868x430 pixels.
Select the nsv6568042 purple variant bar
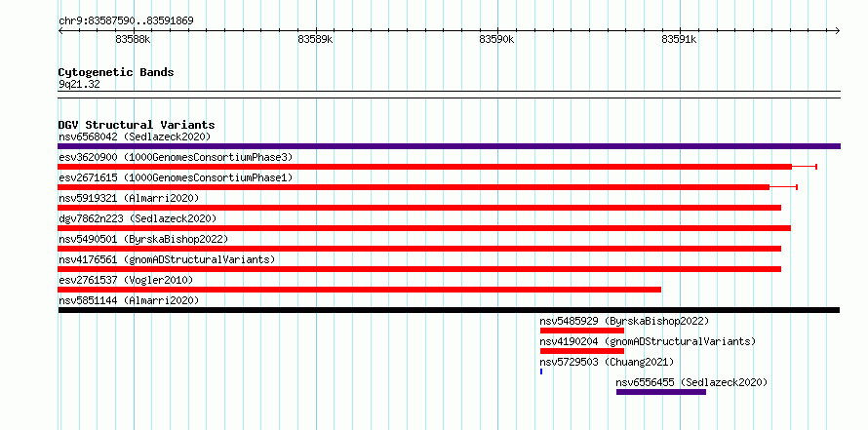point(449,146)
